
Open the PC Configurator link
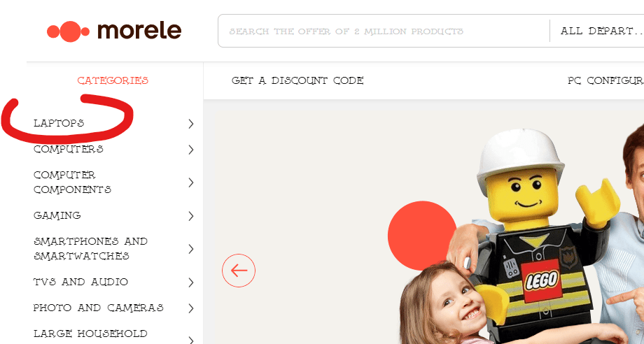click(x=605, y=81)
